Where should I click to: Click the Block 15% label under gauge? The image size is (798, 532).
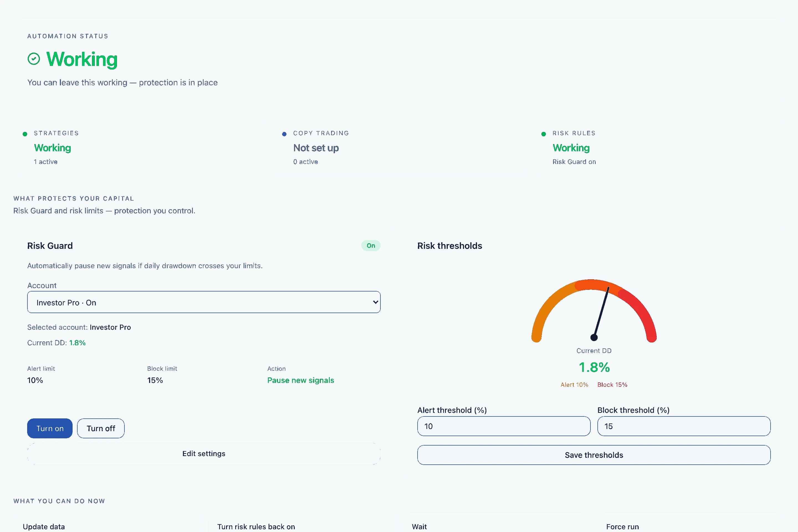tap(612, 384)
